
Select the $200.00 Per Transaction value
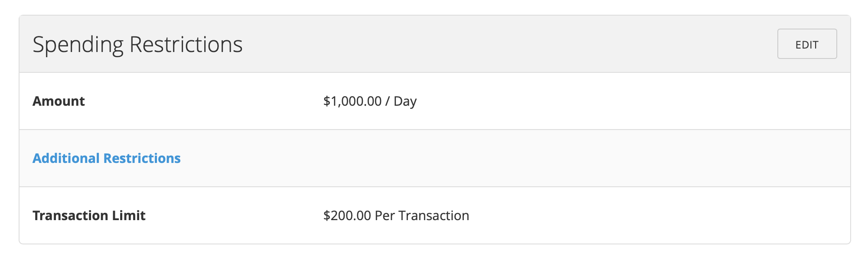[395, 215]
